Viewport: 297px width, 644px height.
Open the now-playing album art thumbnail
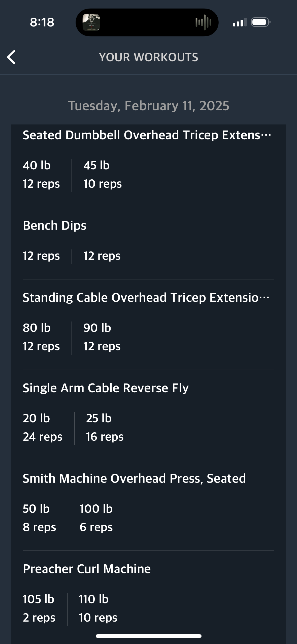(91, 22)
